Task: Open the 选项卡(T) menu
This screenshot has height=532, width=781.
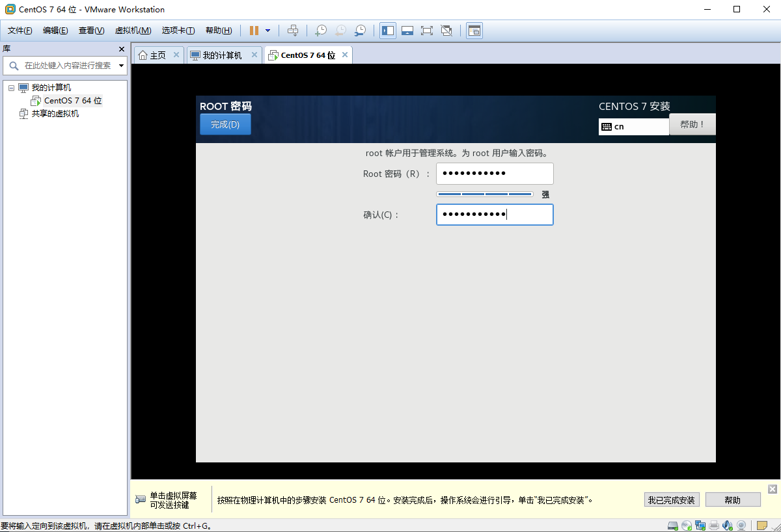Action: (x=178, y=31)
